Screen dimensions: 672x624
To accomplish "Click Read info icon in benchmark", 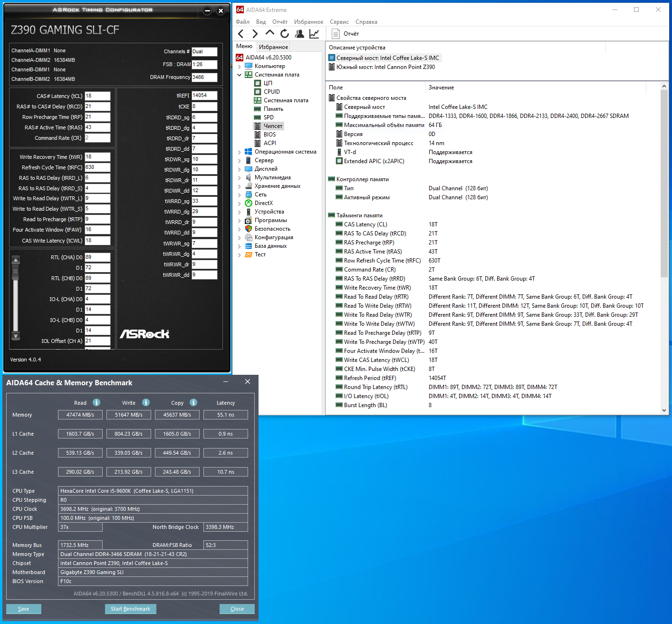I will click(96, 402).
